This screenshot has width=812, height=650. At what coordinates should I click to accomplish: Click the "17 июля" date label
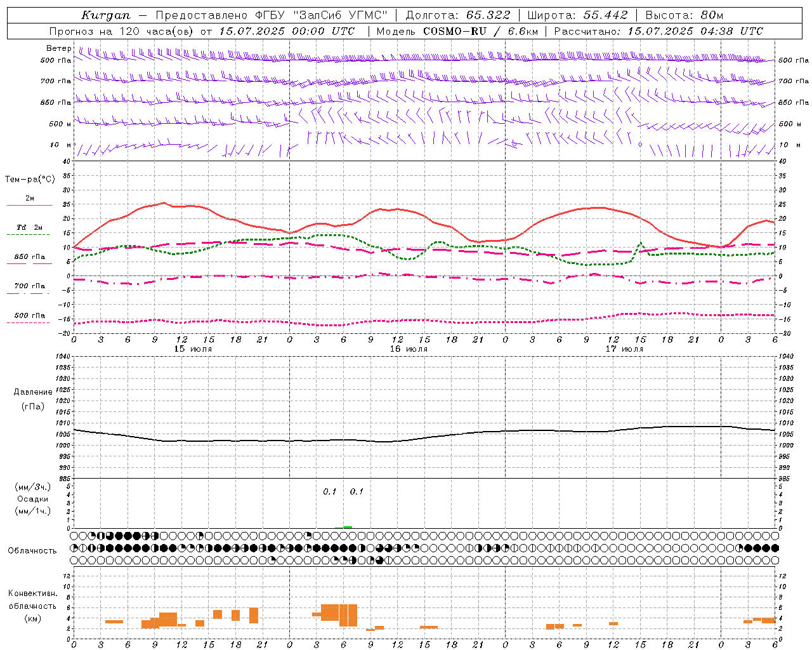[x=624, y=348]
